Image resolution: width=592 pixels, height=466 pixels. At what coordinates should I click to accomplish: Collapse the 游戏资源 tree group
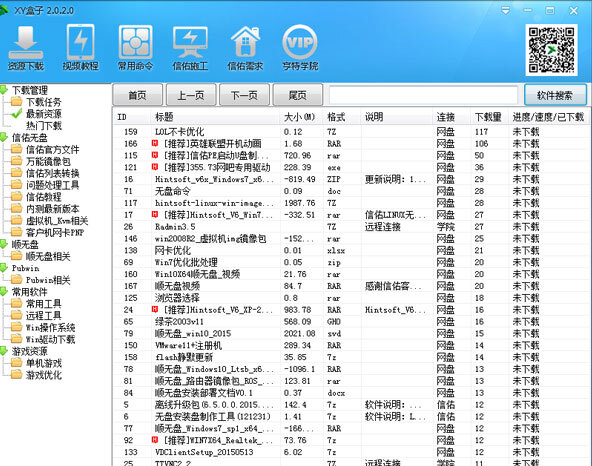coord(4,351)
